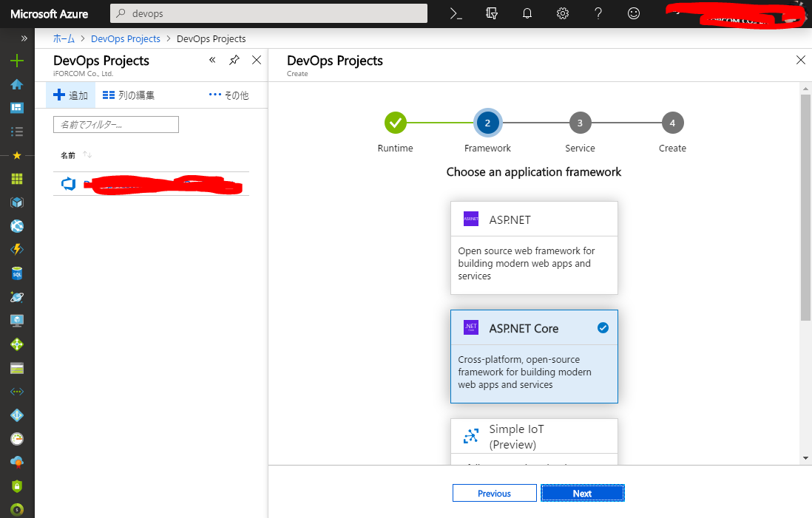Close the DevOps Projects list blade
The height and width of the screenshot is (518, 812).
(x=257, y=60)
